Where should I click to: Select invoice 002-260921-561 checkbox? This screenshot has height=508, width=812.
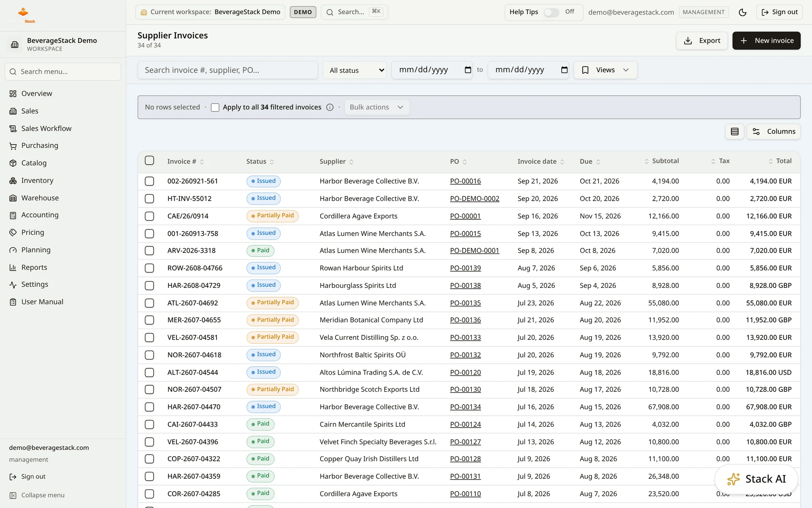pos(149,181)
